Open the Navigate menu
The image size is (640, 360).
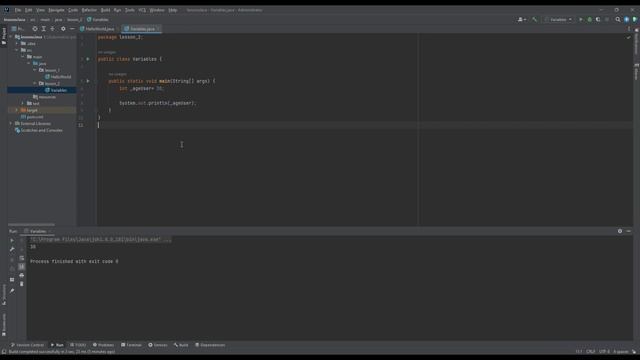[x=56, y=10]
